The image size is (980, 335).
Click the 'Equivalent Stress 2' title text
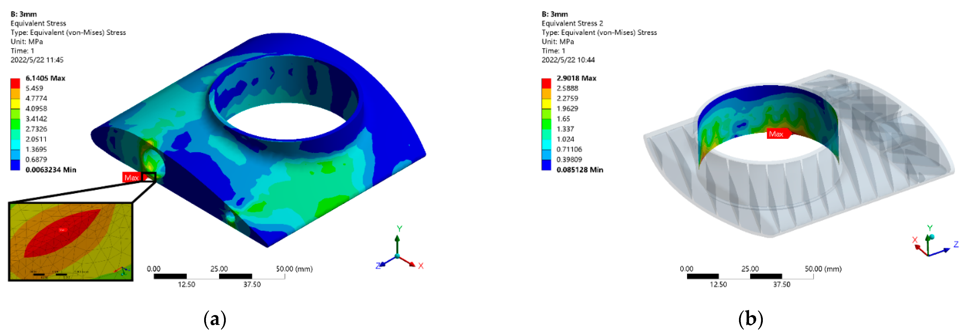572,23
